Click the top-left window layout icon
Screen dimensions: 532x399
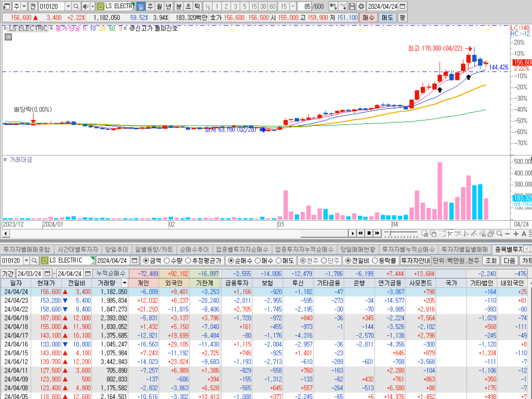click(x=7, y=7)
